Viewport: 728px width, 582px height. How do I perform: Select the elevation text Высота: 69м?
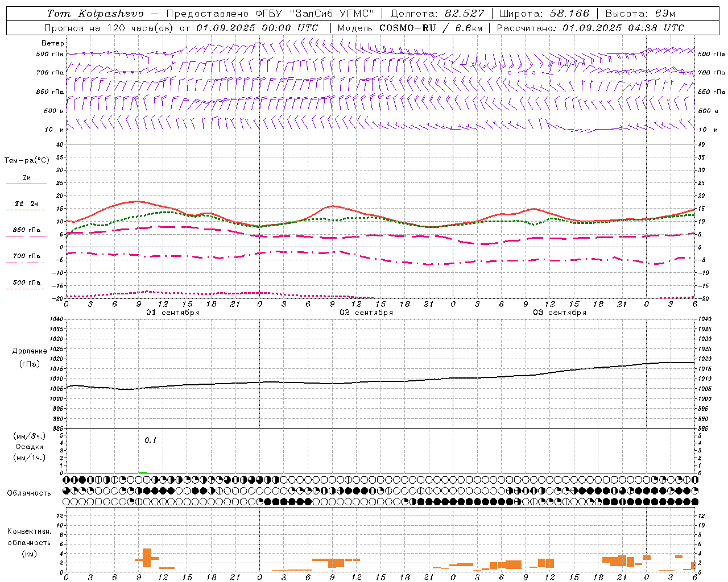640,14
